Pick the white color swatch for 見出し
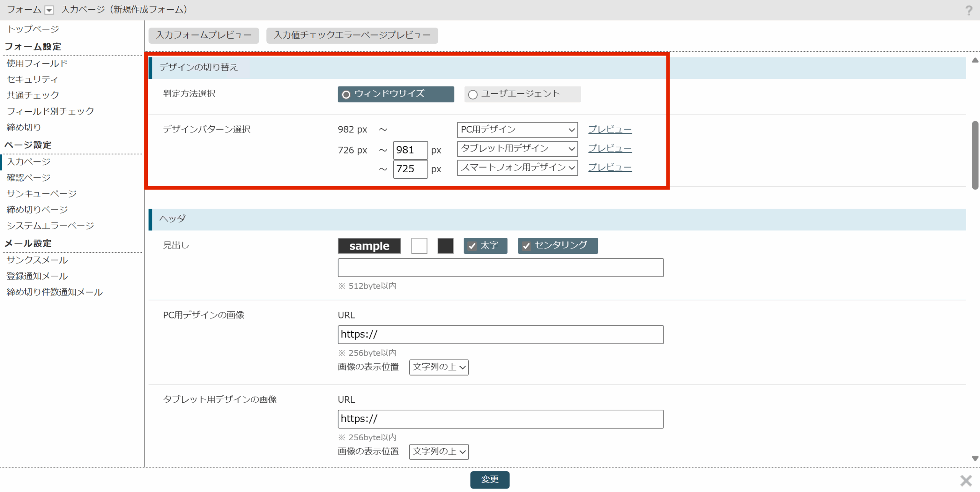This screenshot has height=492, width=980. click(x=419, y=245)
